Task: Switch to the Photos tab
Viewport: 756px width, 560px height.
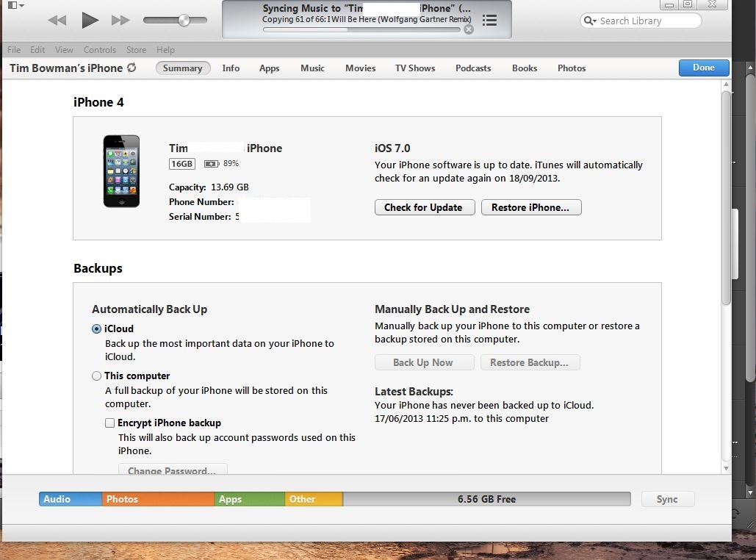Action: coord(572,68)
